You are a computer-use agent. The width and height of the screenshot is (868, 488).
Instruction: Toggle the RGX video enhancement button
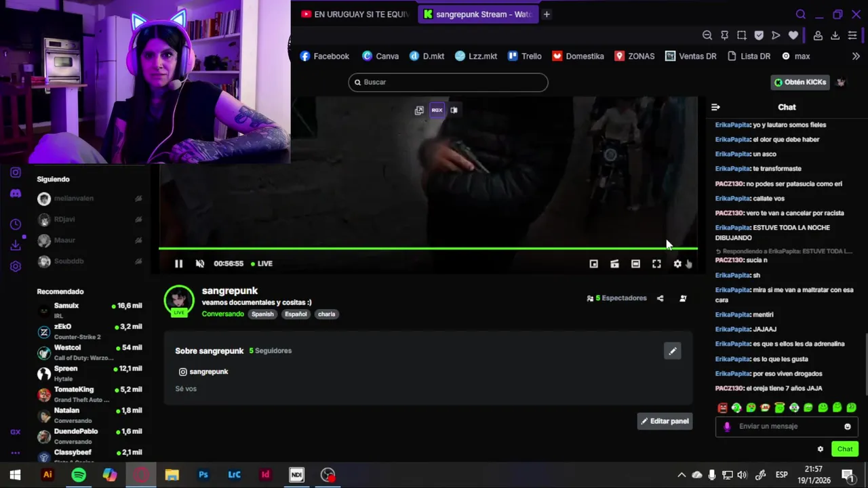coord(437,110)
